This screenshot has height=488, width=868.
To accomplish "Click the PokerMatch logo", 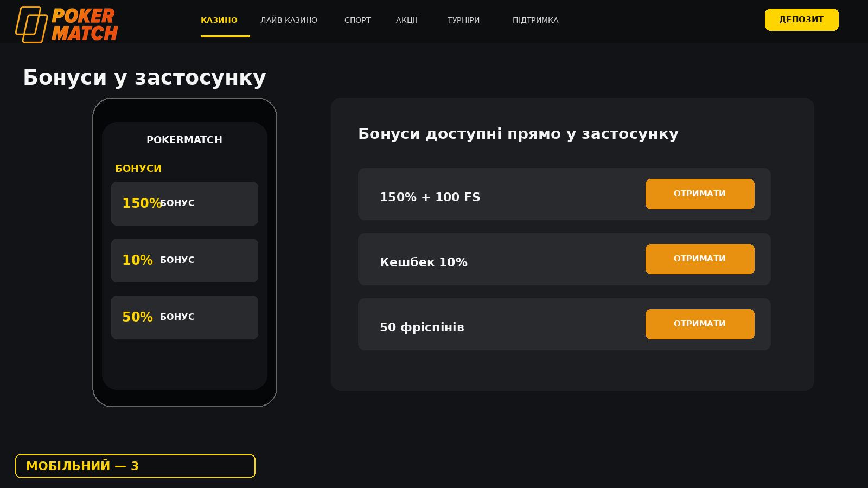I will (67, 24).
